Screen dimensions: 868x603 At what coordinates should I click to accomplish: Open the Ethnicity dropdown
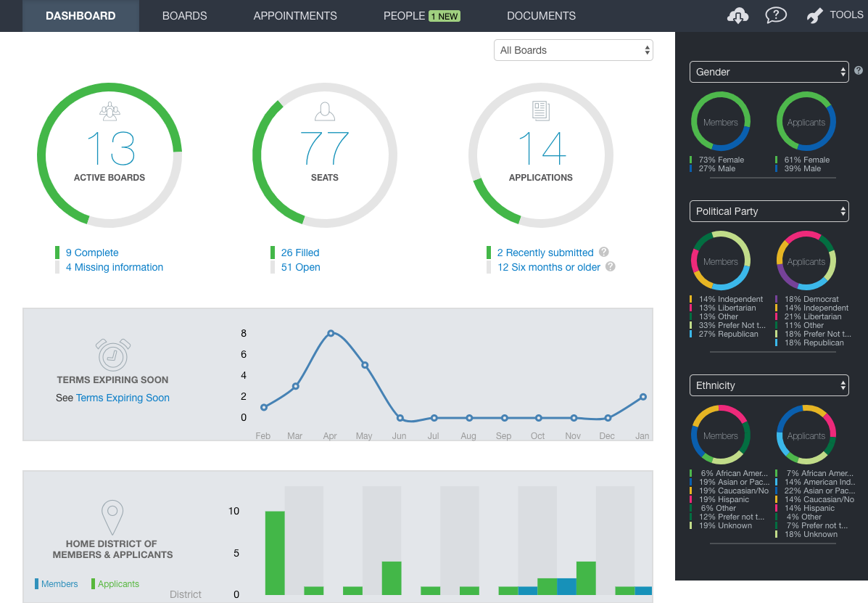point(769,385)
